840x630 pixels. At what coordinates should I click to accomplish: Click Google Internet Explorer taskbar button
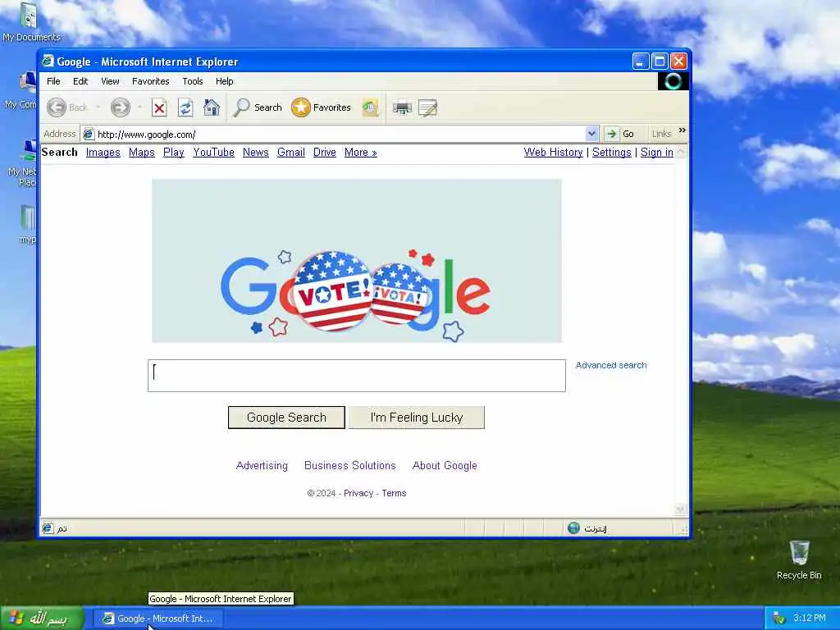[x=158, y=619]
